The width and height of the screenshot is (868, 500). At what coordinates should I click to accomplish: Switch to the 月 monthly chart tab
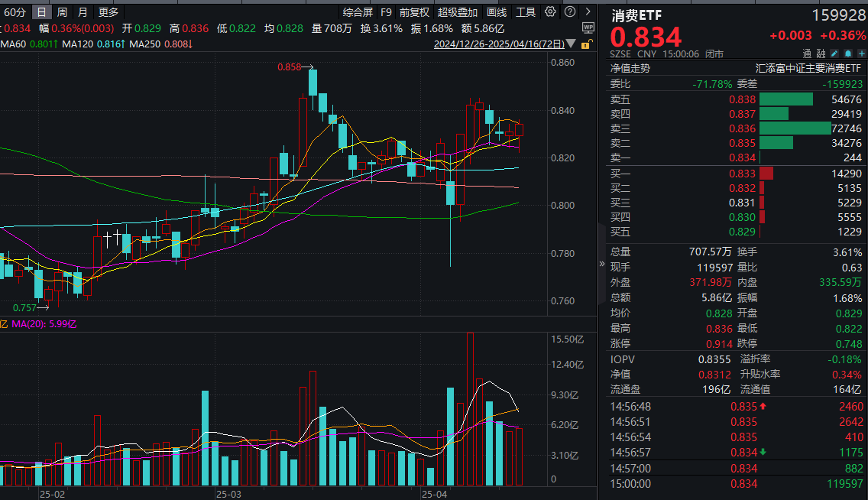coord(82,12)
